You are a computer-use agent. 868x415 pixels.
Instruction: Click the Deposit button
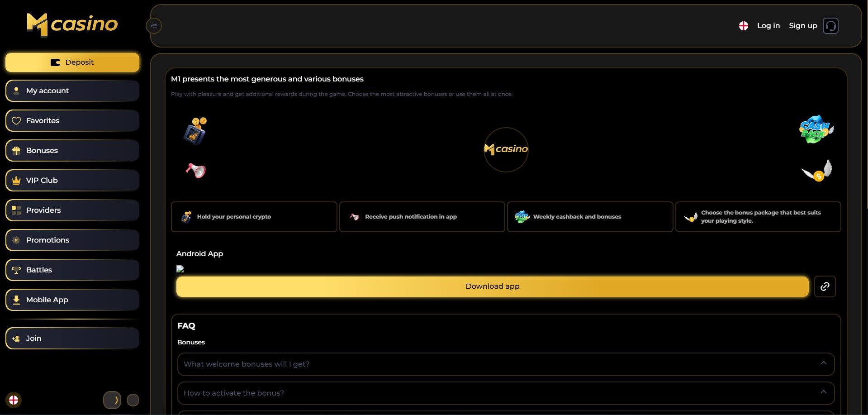click(72, 62)
